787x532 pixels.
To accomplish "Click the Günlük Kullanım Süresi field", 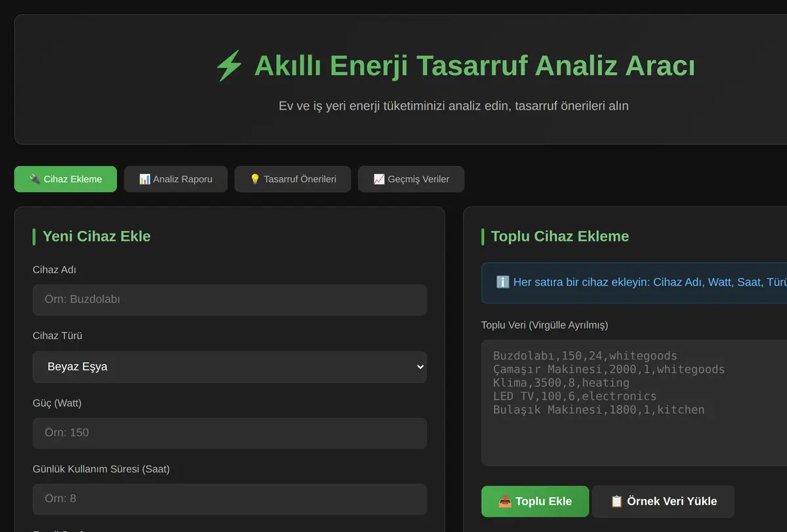I will coord(230,499).
